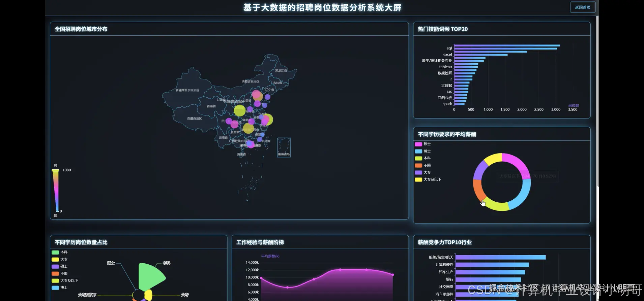Click first data point on salary line chart
This screenshot has width=644, height=301.
[x=261, y=278]
